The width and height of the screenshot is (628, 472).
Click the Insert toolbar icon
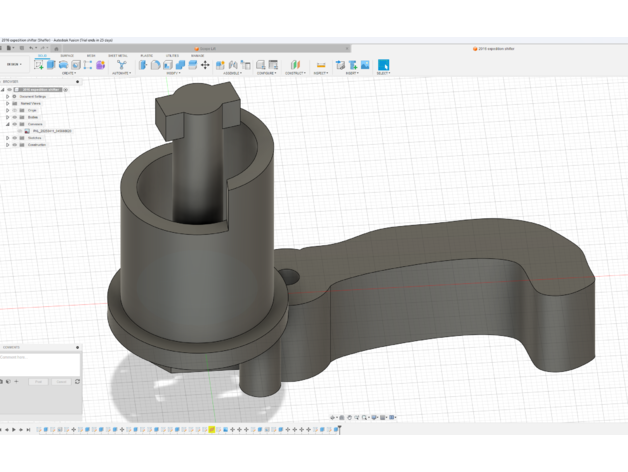(x=352, y=65)
